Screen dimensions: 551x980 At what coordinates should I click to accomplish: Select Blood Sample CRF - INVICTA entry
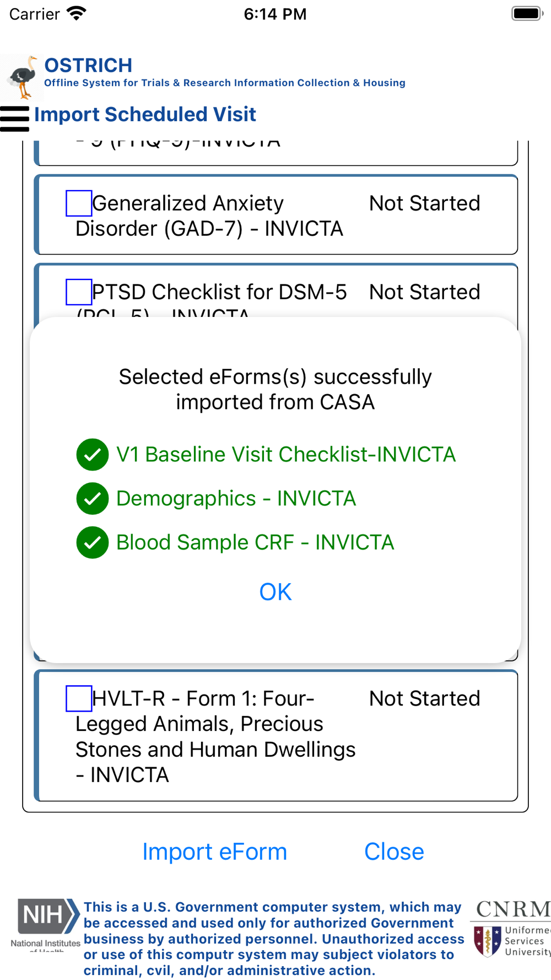pyautogui.click(x=255, y=543)
